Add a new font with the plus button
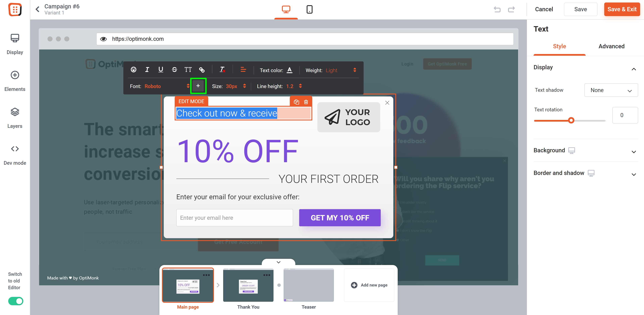The width and height of the screenshot is (644, 315). pyautogui.click(x=198, y=86)
